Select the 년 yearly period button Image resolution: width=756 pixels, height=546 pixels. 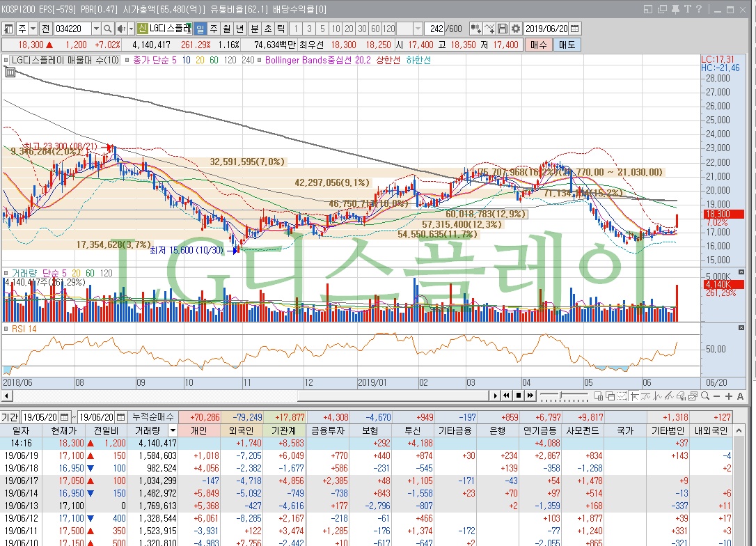[239, 29]
